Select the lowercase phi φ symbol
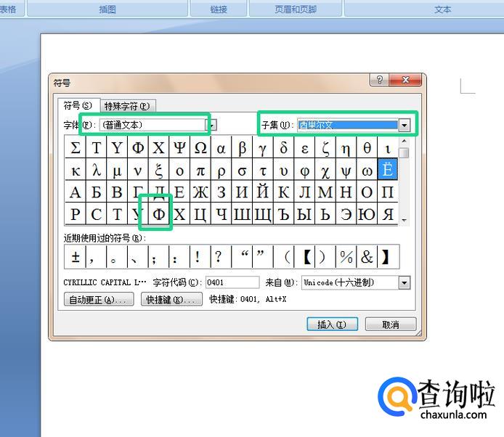This screenshot has width=504, height=437. 305,169
